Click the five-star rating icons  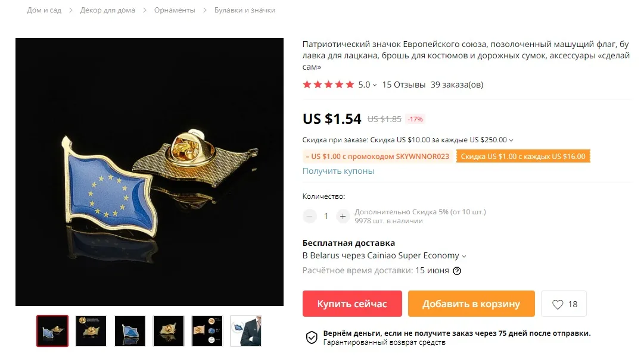[328, 85]
